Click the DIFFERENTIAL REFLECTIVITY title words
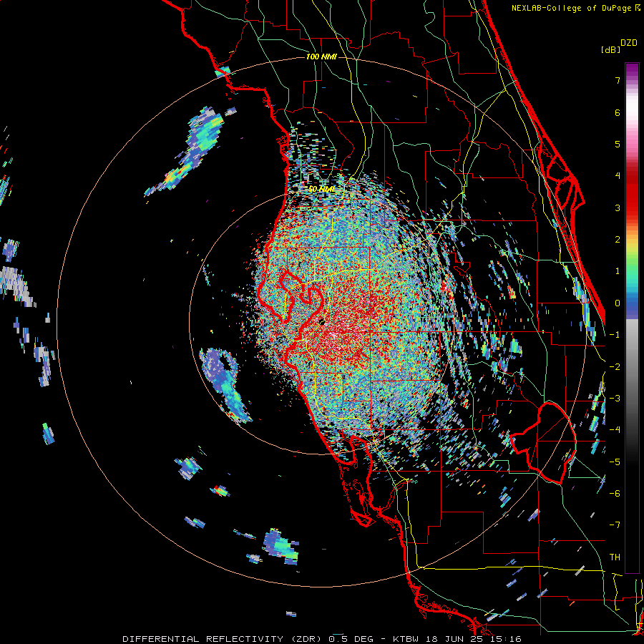This screenshot has width=644, height=644. click(x=203, y=639)
